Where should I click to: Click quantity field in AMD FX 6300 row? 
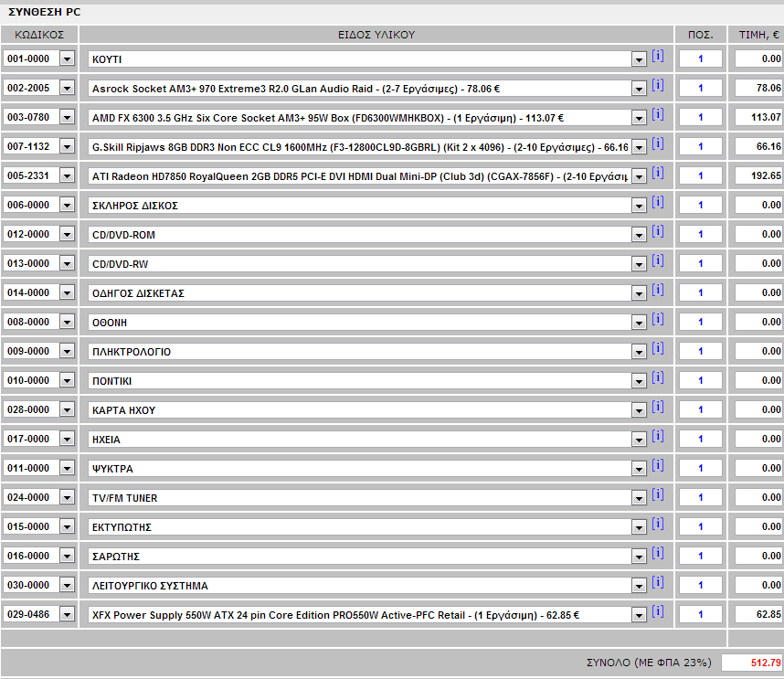(x=701, y=118)
